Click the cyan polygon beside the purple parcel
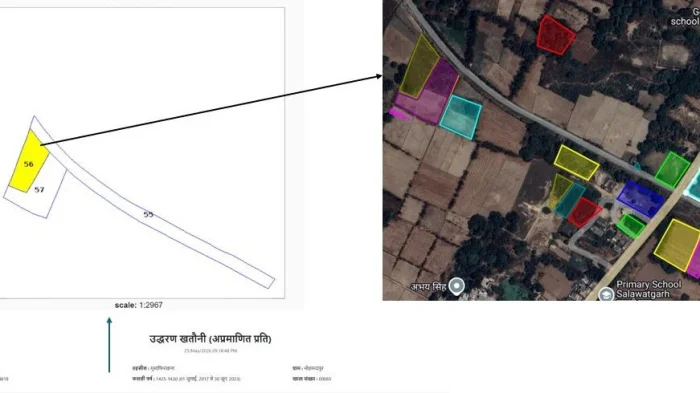Image resolution: width=700 pixels, height=393 pixels. coord(461,117)
